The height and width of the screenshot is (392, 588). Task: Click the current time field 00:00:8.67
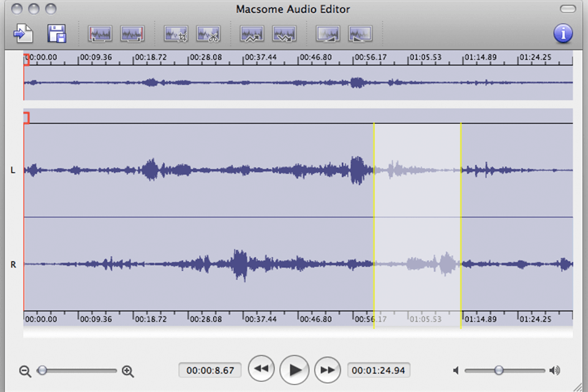coord(209,370)
